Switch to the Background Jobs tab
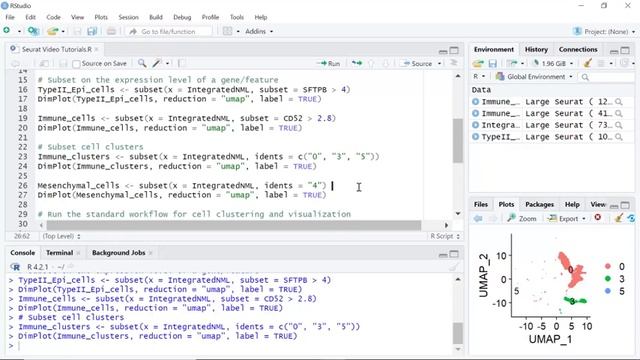 [118, 253]
